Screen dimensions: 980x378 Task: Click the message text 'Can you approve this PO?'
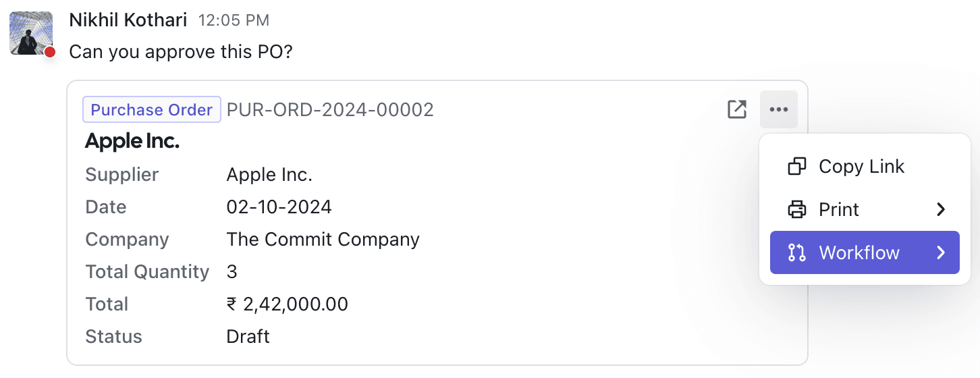point(181,51)
